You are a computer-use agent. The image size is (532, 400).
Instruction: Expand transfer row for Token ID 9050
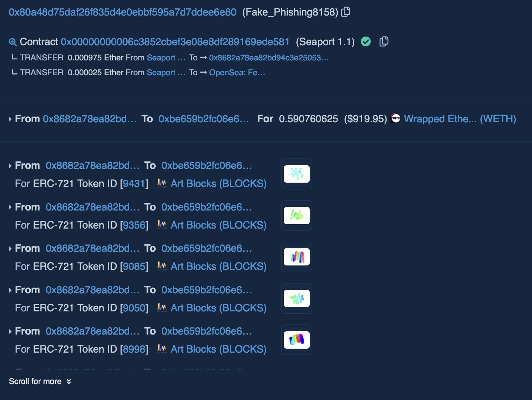(10, 290)
